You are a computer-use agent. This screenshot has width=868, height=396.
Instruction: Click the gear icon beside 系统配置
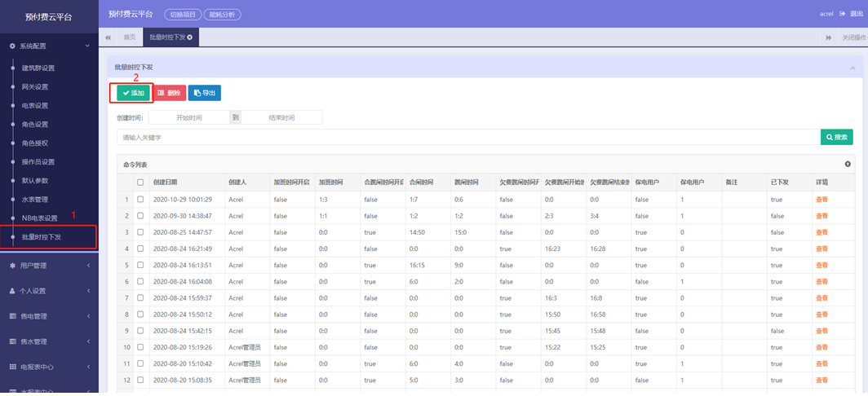[13, 46]
